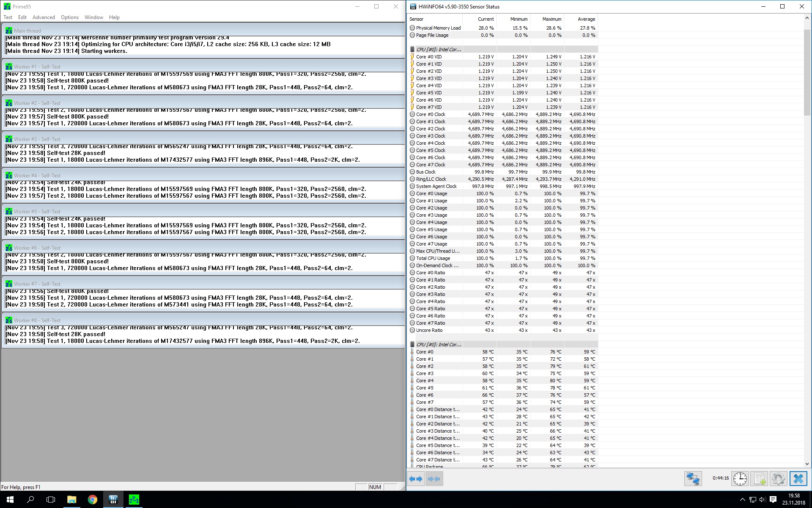The image size is (812, 508).
Task: Click the Average column header
Action: (x=581, y=19)
